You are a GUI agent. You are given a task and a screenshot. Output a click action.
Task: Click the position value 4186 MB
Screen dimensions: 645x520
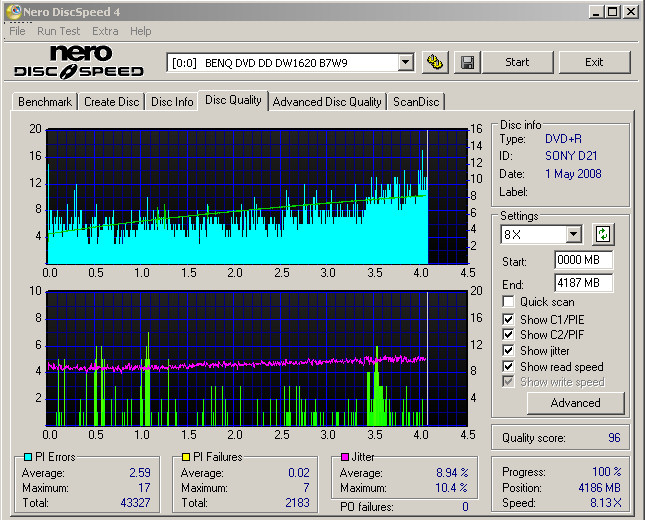pyautogui.click(x=599, y=488)
